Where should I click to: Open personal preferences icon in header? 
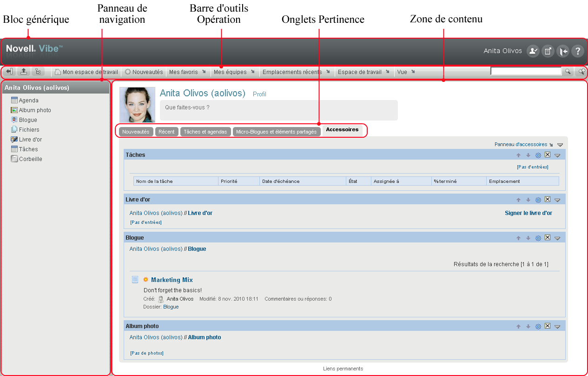[x=533, y=51]
